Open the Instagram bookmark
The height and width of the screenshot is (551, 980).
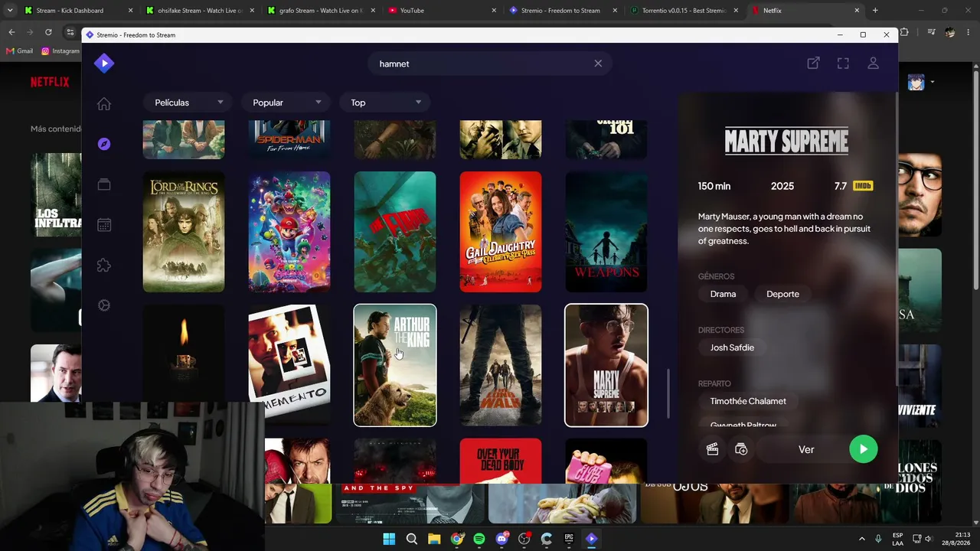[x=60, y=51]
